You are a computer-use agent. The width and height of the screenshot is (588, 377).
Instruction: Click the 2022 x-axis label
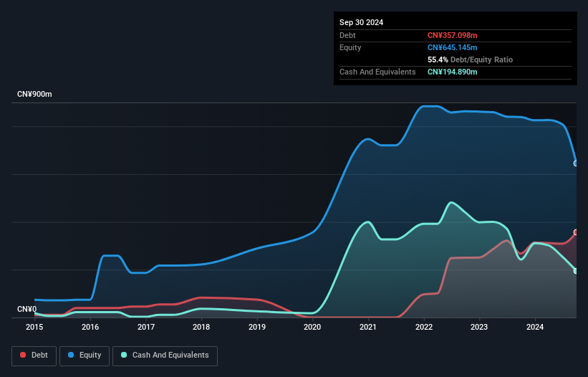coord(424,327)
